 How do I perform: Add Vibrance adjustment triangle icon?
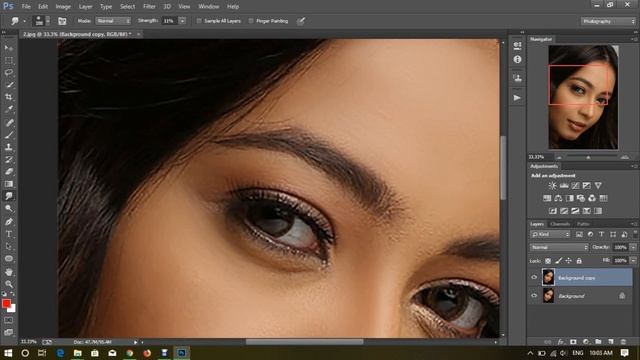pos(598,186)
